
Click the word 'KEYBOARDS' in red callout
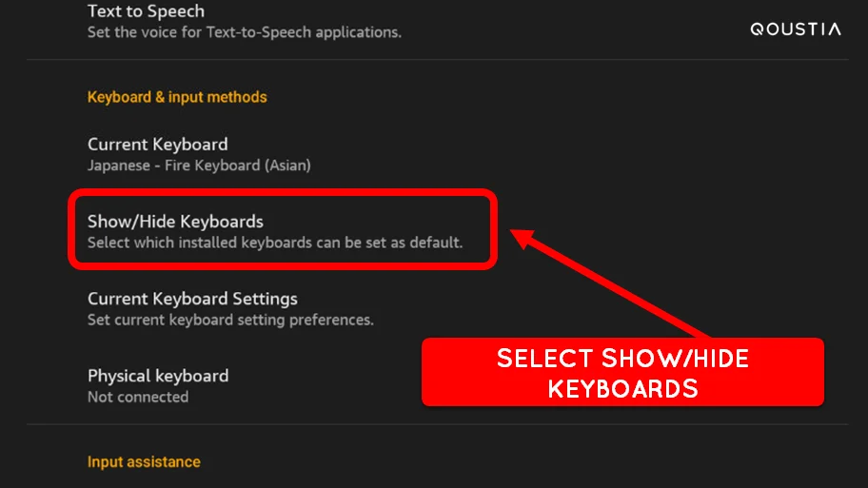[622, 388]
